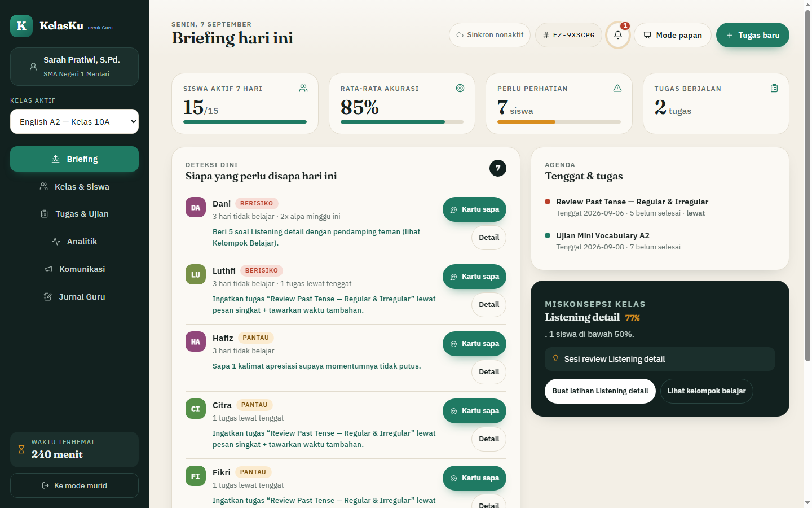The height and width of the screenshot is (508, 812).
Task: Go to Kelas & Siswa
Action: [x=74, y=187]
